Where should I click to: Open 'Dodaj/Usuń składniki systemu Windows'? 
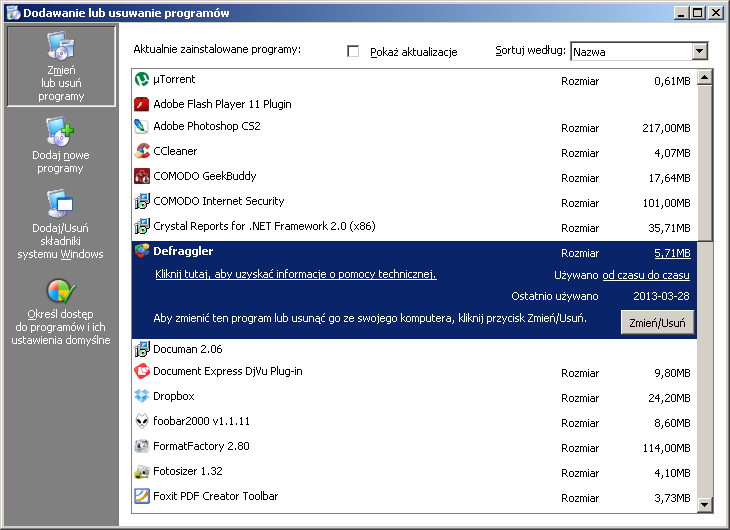[61, 224]
